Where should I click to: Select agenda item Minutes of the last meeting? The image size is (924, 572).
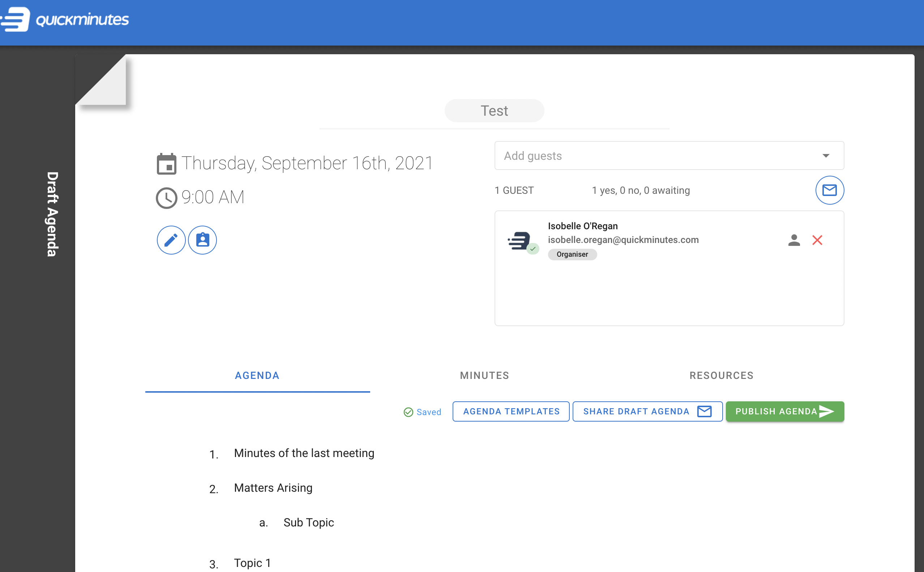point(304,453)
